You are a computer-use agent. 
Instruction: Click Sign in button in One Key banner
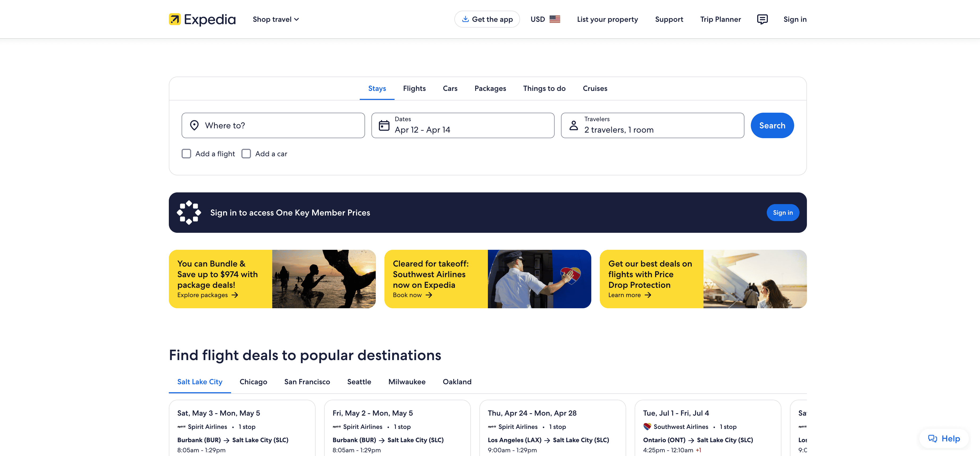[783, 213]
